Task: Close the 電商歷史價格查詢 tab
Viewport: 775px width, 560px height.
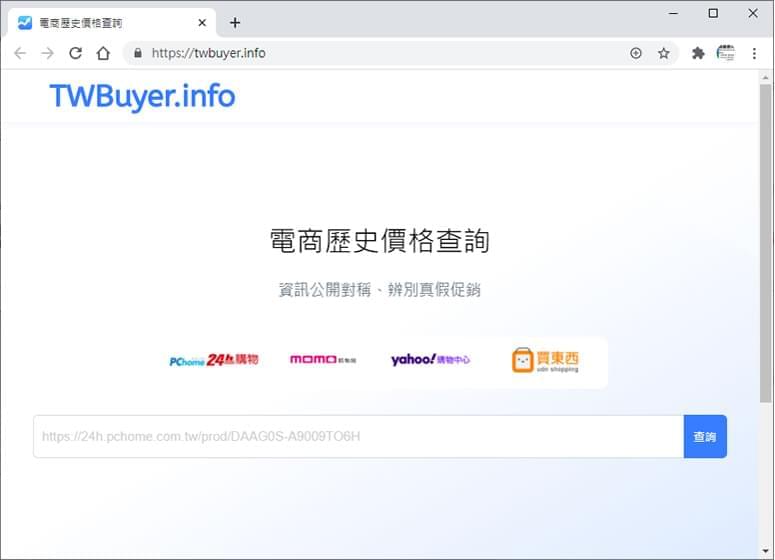Action: coord(202,23)
